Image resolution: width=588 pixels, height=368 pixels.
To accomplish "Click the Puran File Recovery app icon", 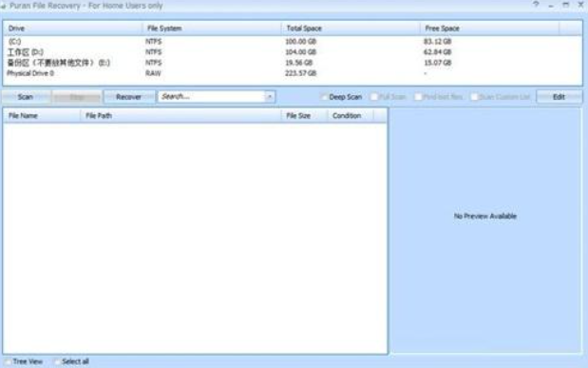I will [3, 6].
